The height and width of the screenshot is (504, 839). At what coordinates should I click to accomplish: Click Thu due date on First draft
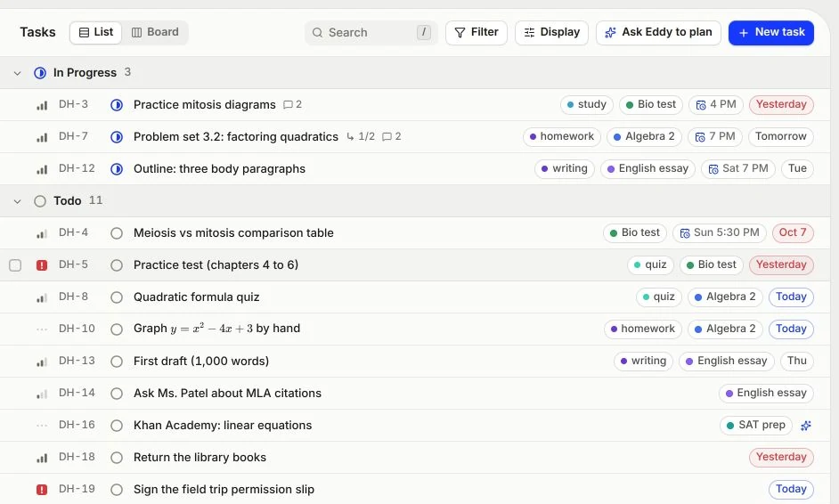[797, 362]
